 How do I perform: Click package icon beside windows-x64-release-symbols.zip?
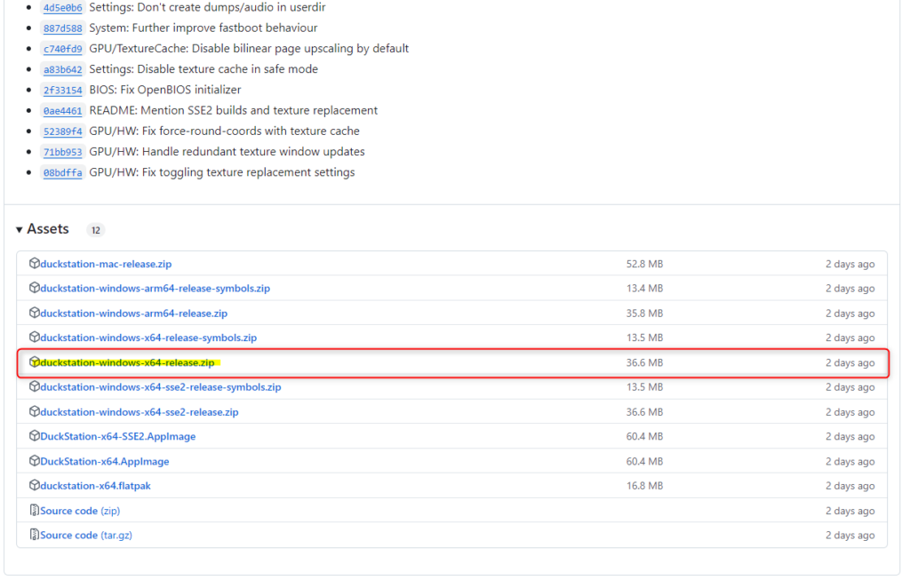(35, 337)
